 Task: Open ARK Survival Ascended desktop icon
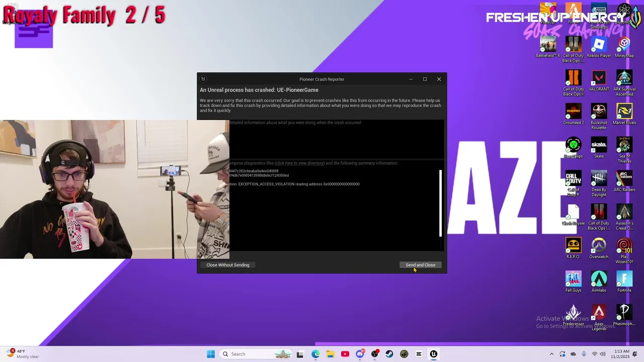[624, 83]
